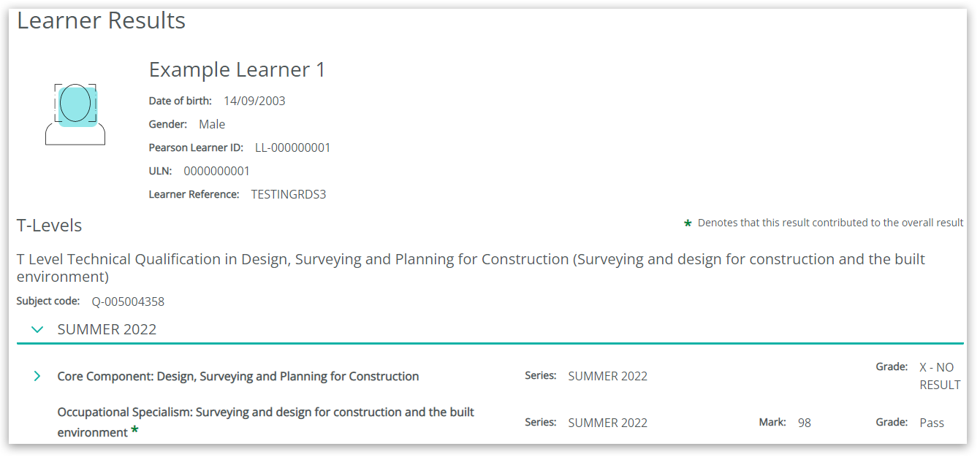
Task: Click the Pass grade for Occupational Specialism
Action: (x=932, y=423)
